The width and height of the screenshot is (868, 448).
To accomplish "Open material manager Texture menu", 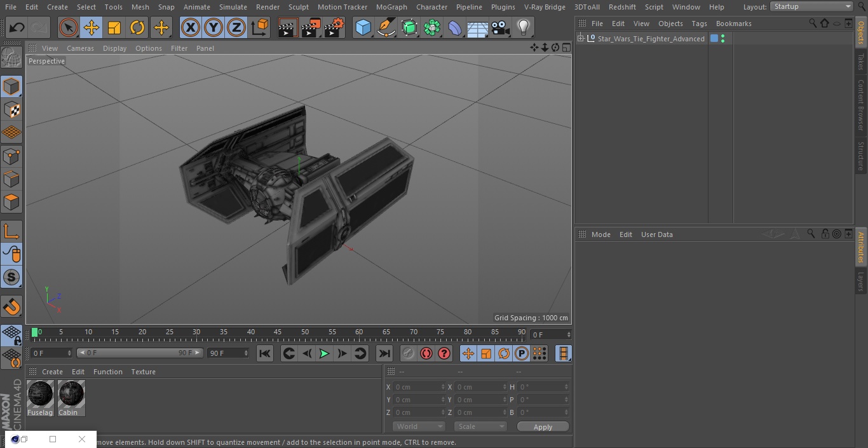I will pyautogui.click(x=143, y=372).
